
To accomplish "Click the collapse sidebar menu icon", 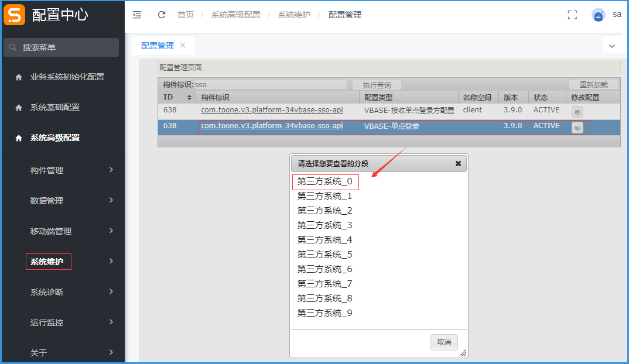I will click(137, 15).
